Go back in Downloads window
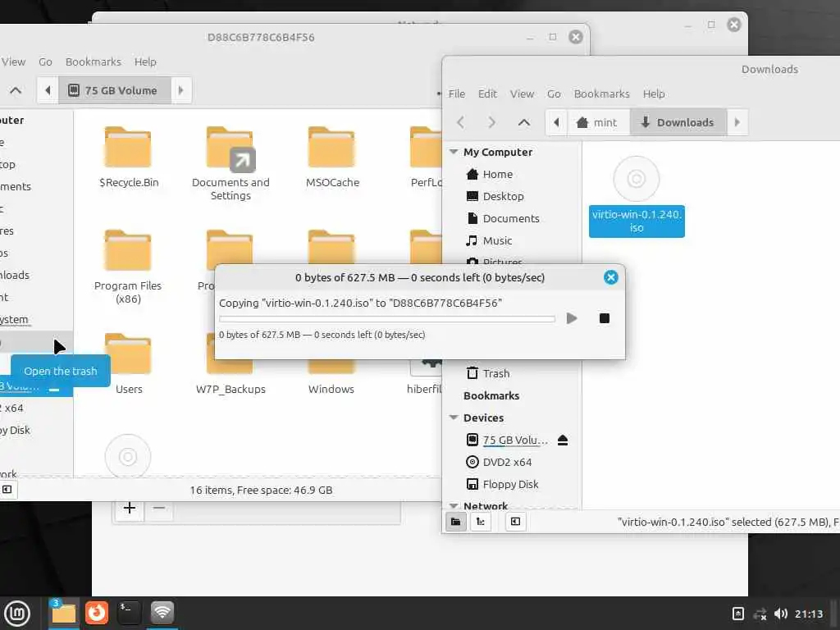The image size is (840, 630). click(x=461, y=122)
